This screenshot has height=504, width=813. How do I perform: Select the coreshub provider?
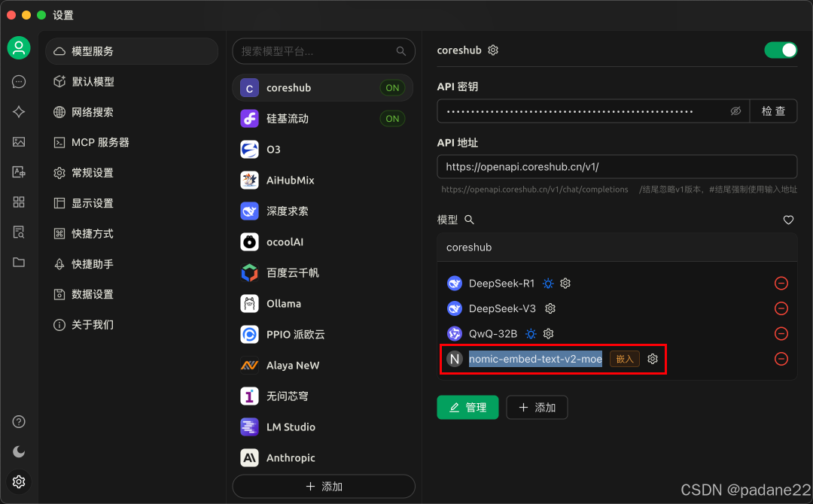[322, 88]
